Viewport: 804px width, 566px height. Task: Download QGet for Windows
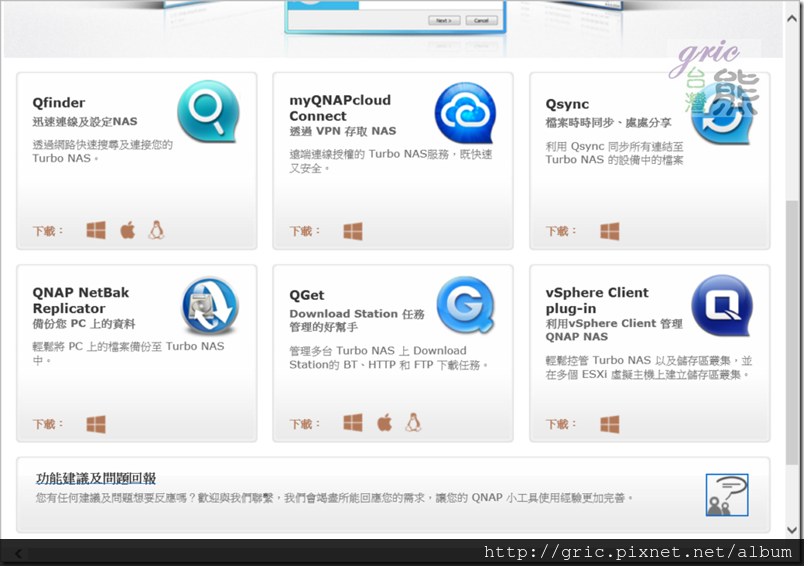pyautogui.click(x=353, y=423)
